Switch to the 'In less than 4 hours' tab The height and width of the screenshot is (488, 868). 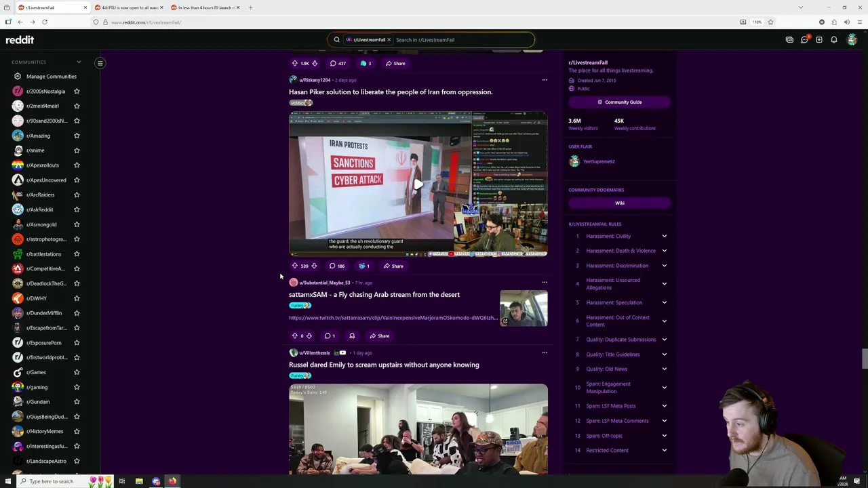205,7
